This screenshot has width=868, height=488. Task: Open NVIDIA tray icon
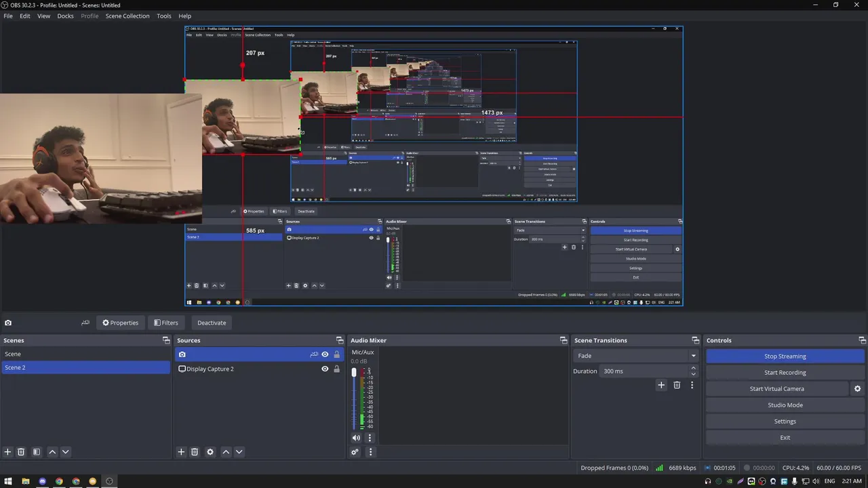click(x=730, y=481)
